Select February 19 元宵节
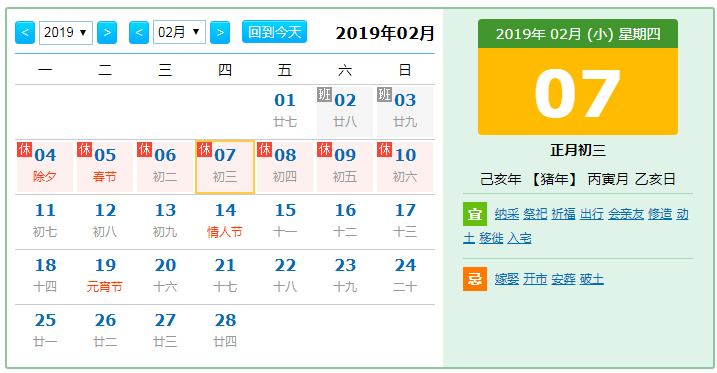717x373 pixels. [x=105, y=276]
